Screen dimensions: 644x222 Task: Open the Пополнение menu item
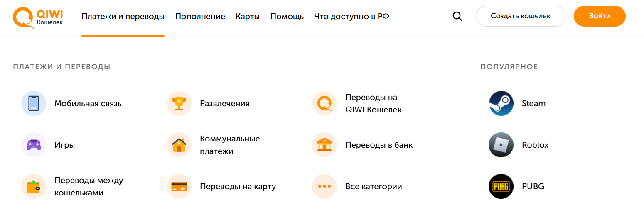(x=200, y=17)
